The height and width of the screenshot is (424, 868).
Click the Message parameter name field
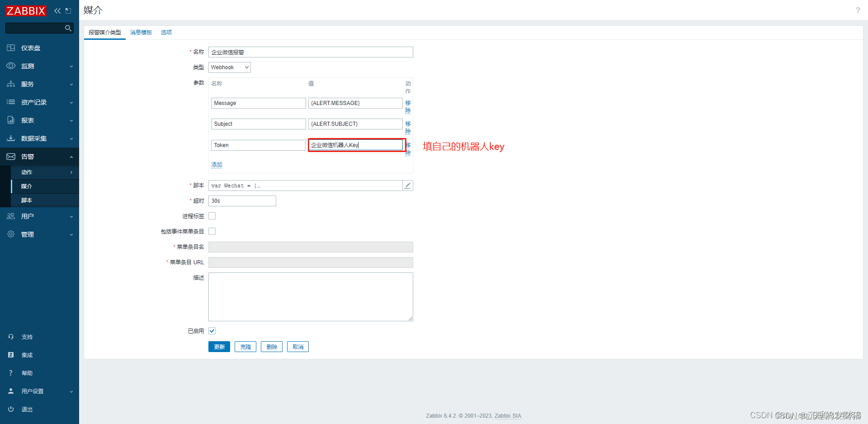[259, 103]
